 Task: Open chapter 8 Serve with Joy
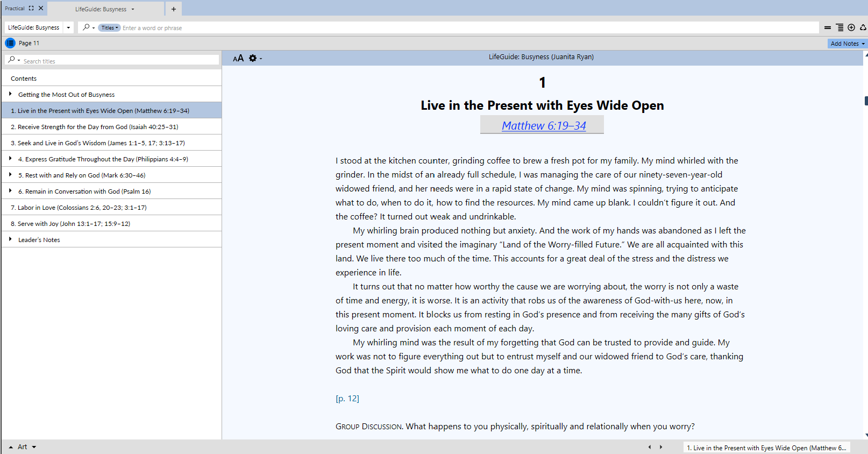pos(111,223)
